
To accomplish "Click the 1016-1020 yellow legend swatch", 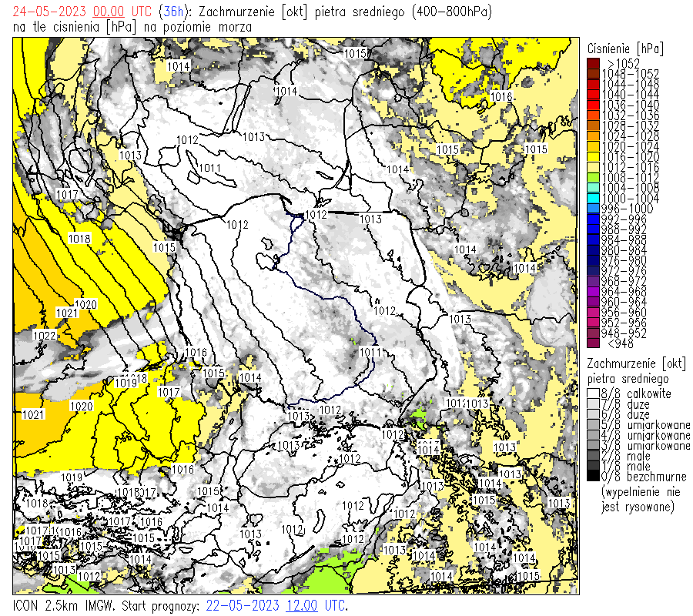I will pos(593,157).
